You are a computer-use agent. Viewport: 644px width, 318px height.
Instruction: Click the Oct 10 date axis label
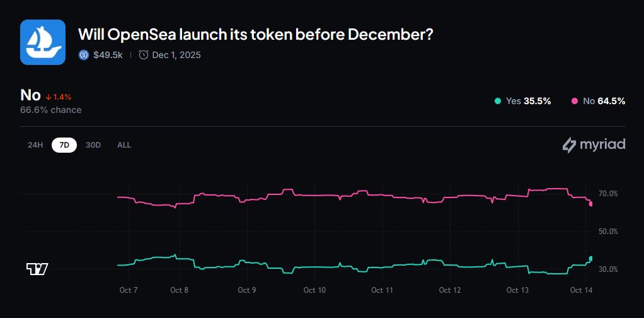tap(314, 290)
